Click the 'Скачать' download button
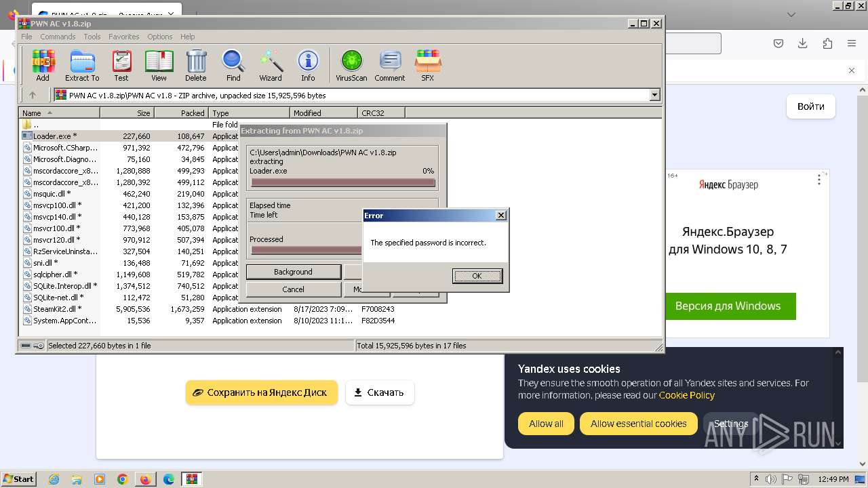This screenshot has width=868, height=488. (380, 392)
